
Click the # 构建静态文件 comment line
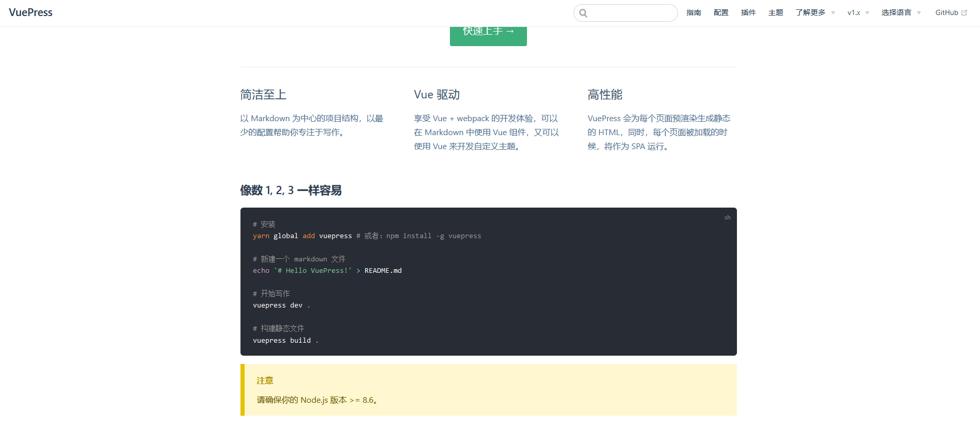[x=278, y=328]
